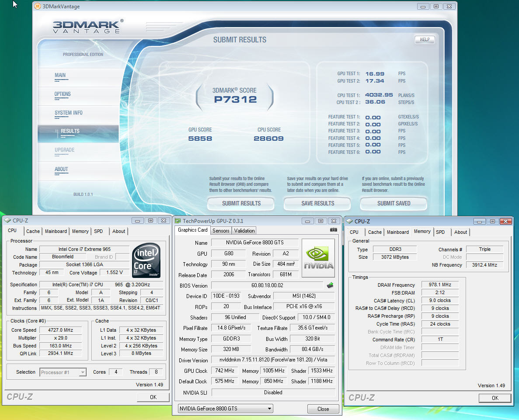Image resolution: width=519 pixels, height=420 pixels.
Task: Open Cache tab in right CPU-Z
Action: coord(375,232)
